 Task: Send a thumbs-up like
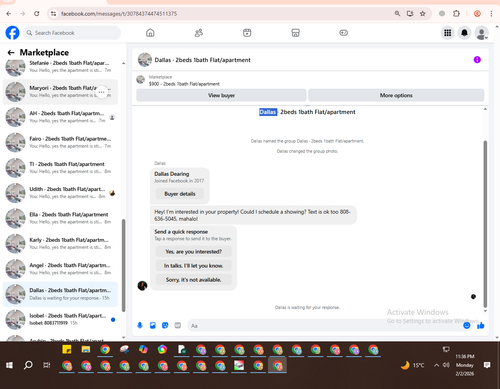480,325
